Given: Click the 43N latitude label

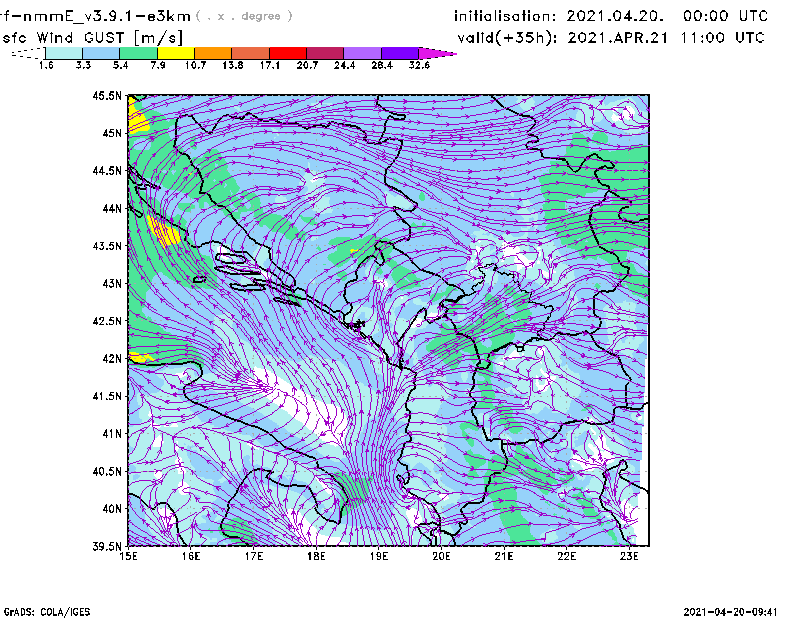Looking at the screenshot, I should coord(112,283).
